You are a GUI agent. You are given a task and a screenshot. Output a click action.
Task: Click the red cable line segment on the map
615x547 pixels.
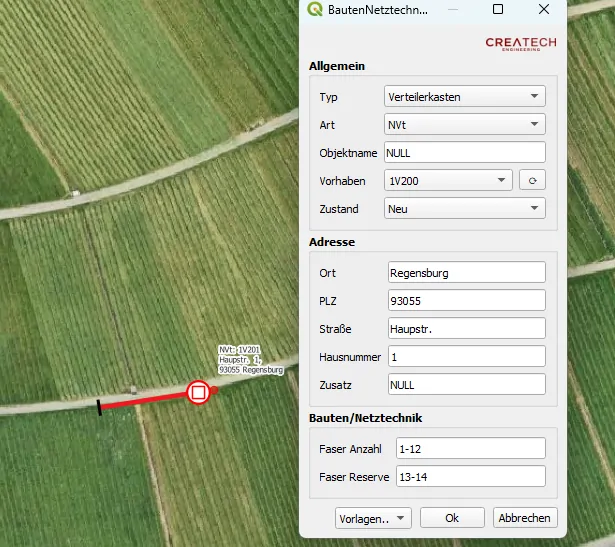click(145, 401)
